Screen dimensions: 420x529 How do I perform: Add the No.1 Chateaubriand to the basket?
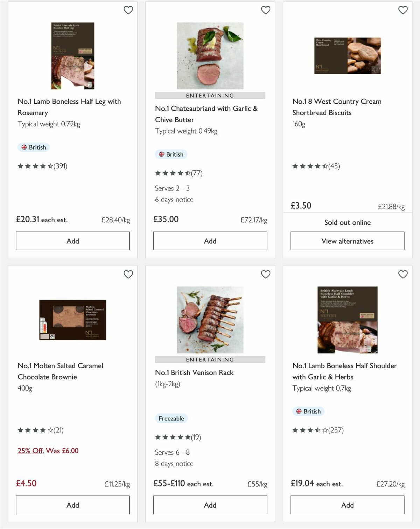coord(210,241)
